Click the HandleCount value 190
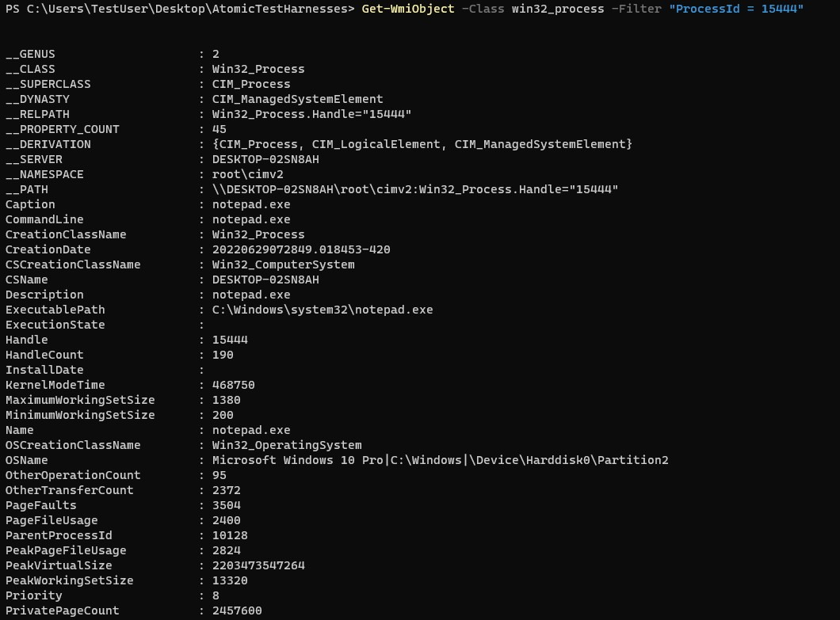Image resolution: width=840 pixels, height=620 pixels. tap(223, 355)
